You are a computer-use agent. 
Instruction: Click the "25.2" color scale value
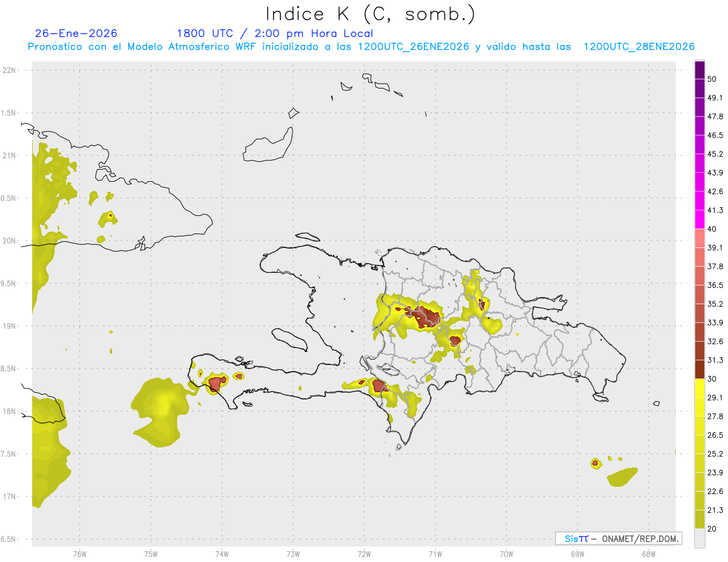pyautogui.click(x=715, y=453)
